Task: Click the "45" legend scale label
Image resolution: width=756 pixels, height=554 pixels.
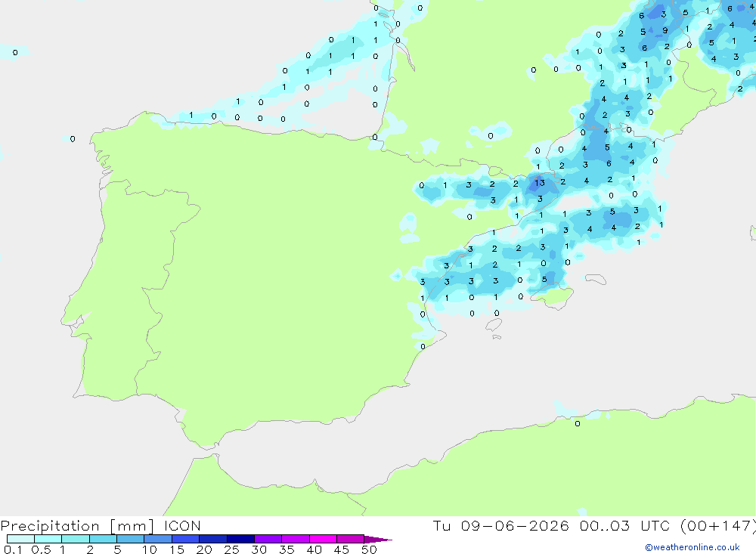Action: coord(342,549)
